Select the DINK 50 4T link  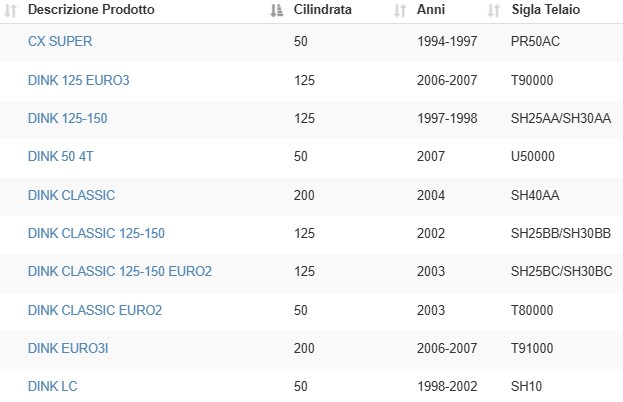click(61, 157)
